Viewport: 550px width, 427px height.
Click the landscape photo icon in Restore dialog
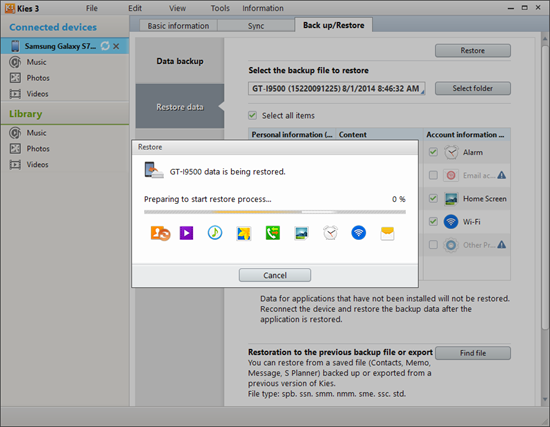(301, 233)
